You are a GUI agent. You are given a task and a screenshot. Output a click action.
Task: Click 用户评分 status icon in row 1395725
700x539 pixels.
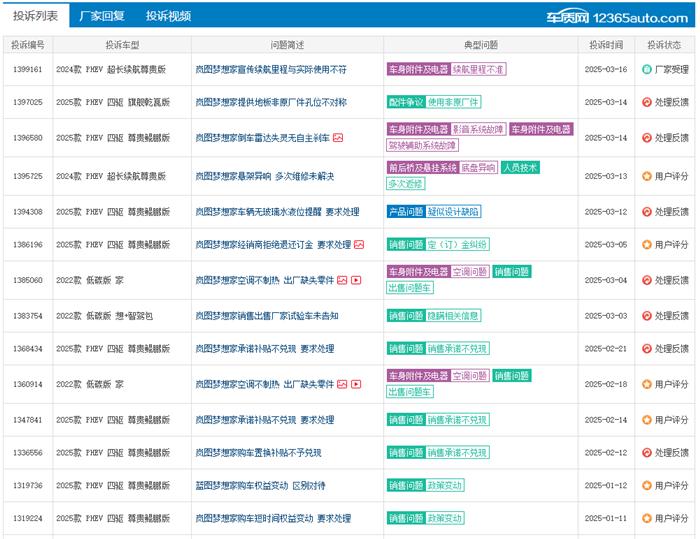(646, 176)
